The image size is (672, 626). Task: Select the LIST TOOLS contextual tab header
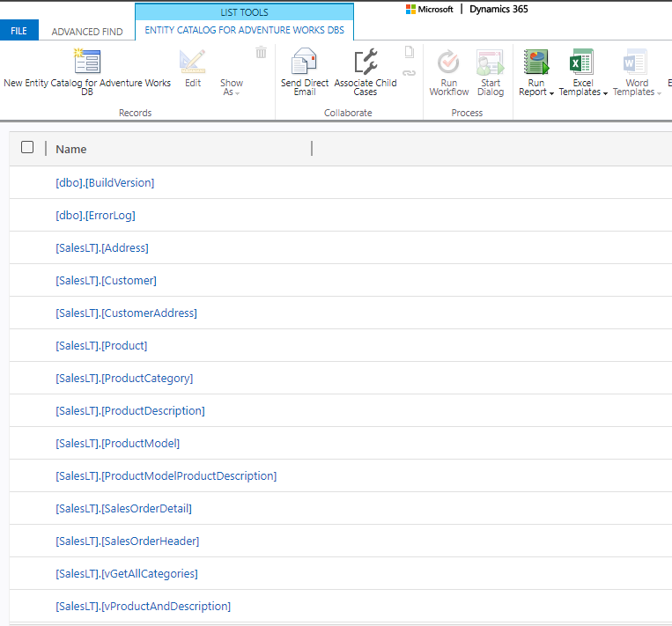pyautogui.click(x=244, y=12)
